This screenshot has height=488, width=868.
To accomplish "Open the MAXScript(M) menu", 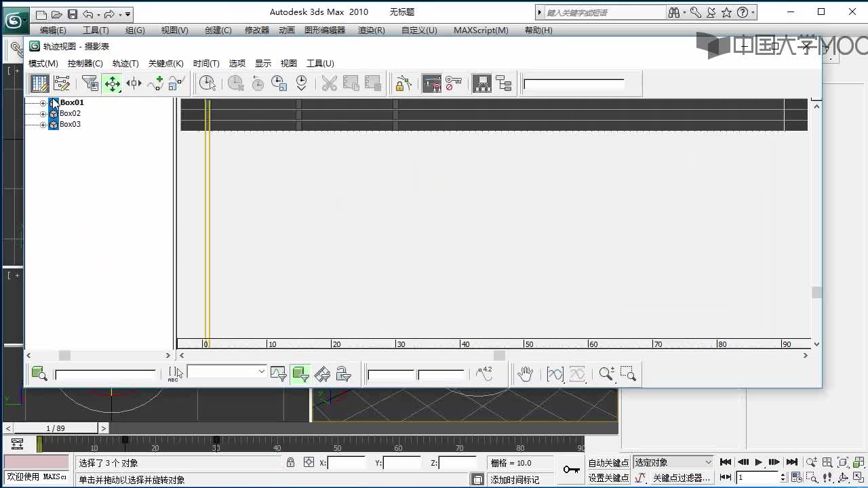I will click(x=481, y=30).
